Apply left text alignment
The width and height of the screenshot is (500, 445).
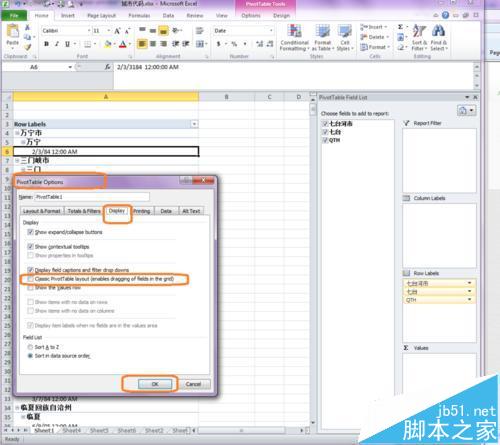[x=142, y=44]
